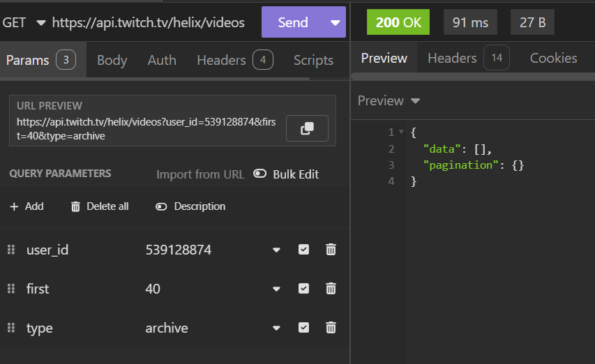595x364 pixels.
Task: Open the Cookies tab
Action: 553,58
